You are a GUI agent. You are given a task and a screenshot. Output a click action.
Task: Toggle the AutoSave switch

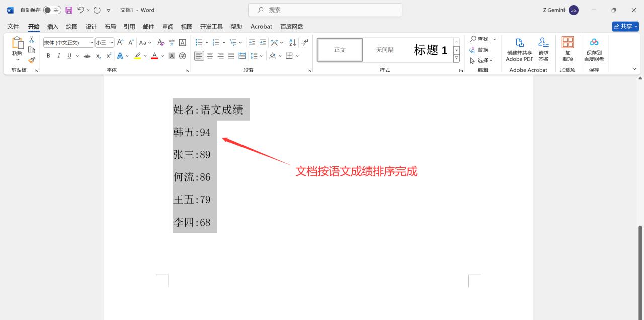[x=52, y=10]
